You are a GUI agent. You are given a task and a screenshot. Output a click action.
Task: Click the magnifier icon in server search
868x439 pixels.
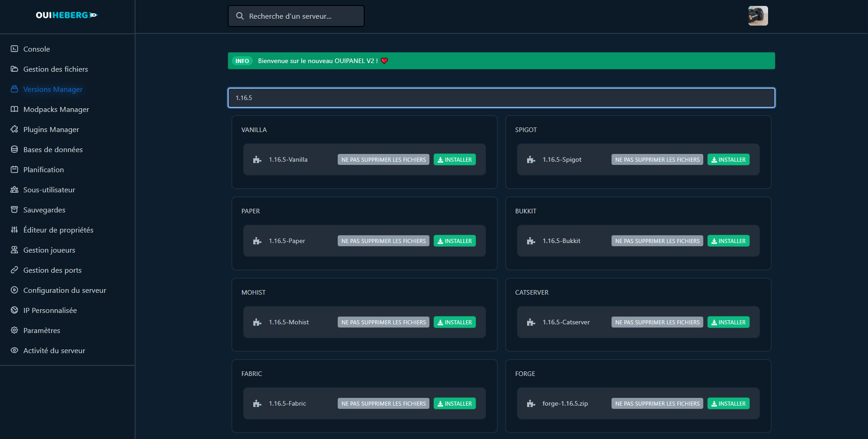[240, 16]
